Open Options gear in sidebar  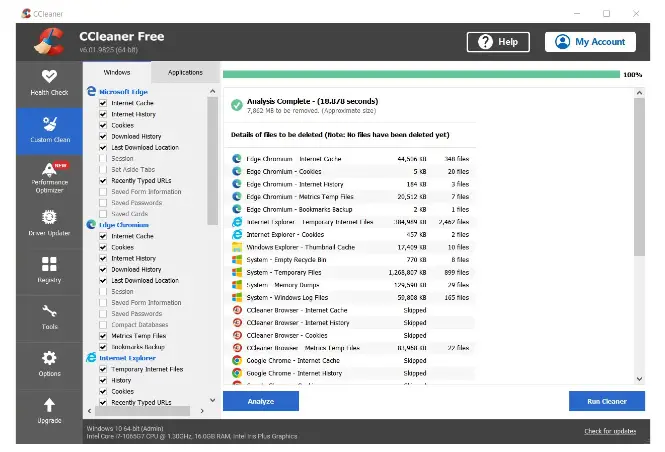click(x=49, y=358)
